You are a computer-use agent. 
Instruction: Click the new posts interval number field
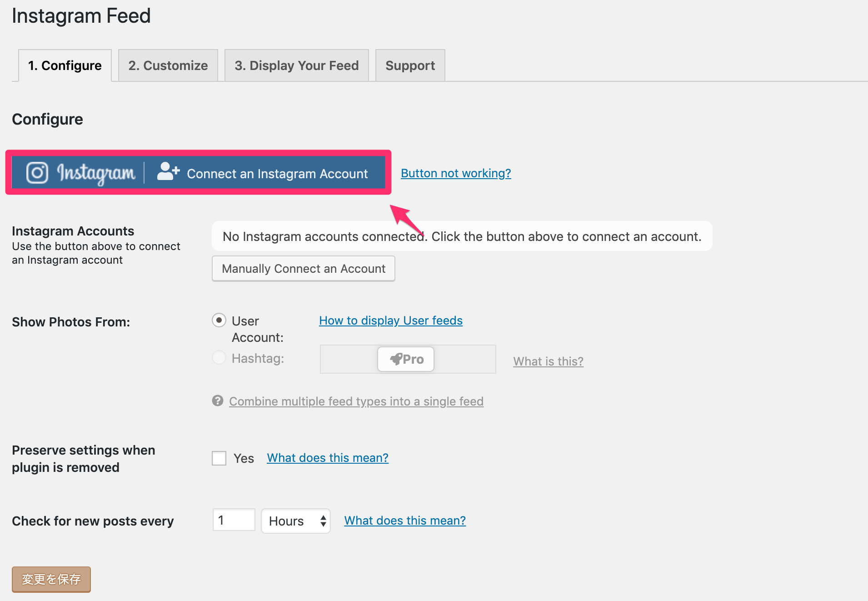point(234,520)
